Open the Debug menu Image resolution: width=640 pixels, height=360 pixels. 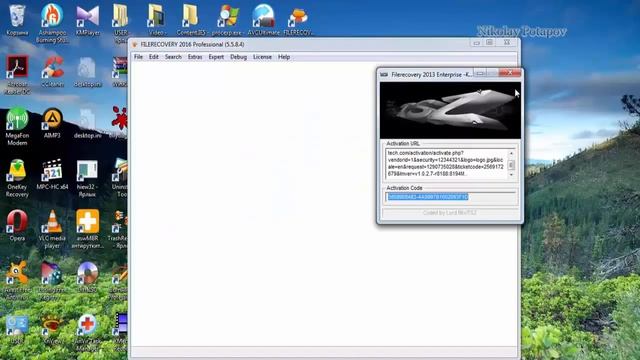click(238, 57)
